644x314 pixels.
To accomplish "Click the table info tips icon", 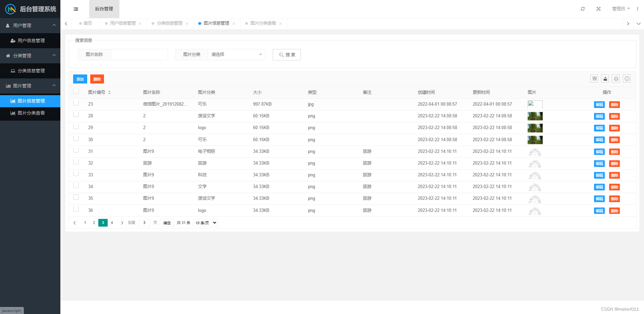I will 627,79.
